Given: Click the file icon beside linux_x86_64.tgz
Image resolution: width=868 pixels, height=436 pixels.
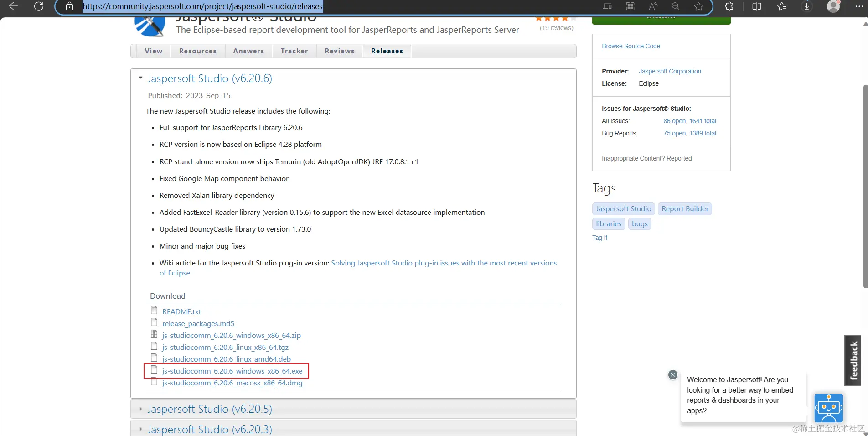Looking at the screenshot, I should 154,346.
